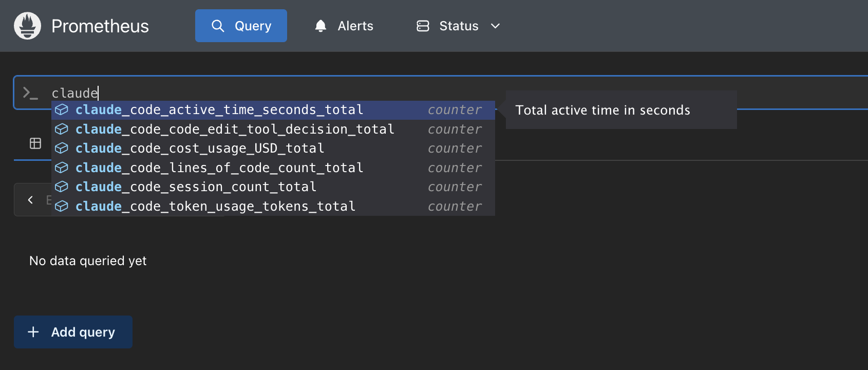Select claude_code_active_time_seconds_total suggestion
Viewport: 868px width, 370px height.
tap(273, 110)
